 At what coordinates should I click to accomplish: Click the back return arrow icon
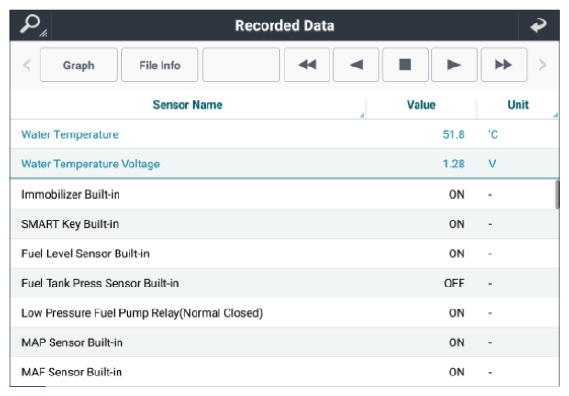click(539, 25)
